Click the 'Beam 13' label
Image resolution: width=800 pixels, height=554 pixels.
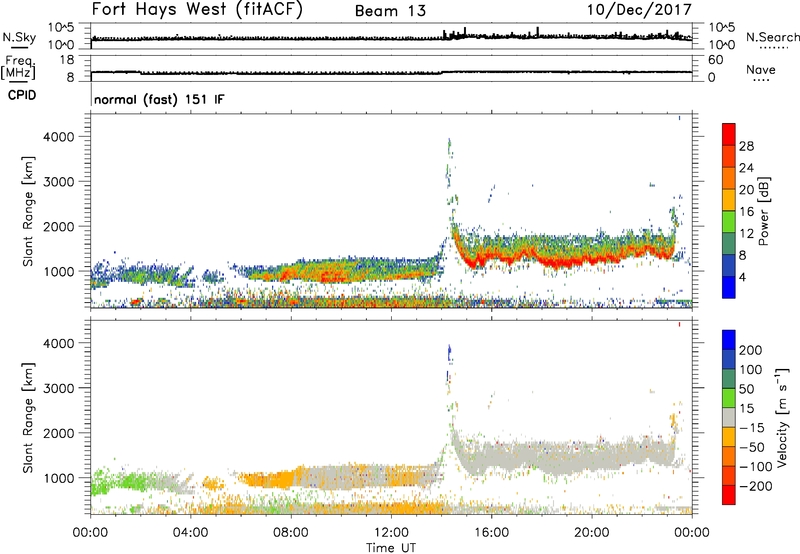click(390, 11)
